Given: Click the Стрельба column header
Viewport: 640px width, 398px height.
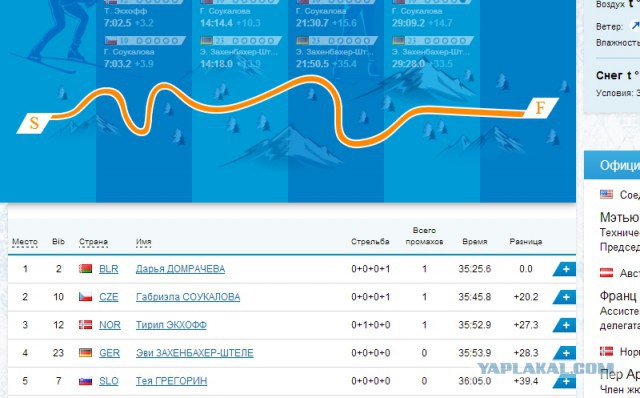Looking at the screenshot, I should point(370,242).
